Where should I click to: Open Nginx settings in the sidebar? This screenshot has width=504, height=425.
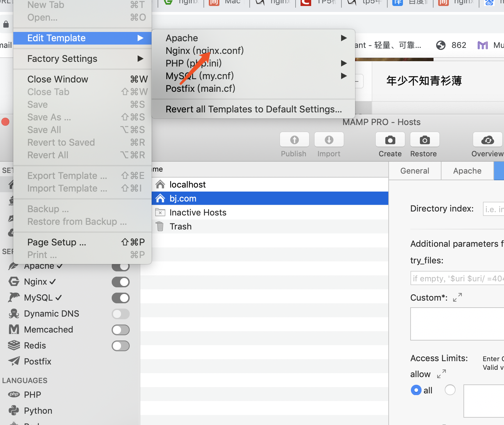pyautogui.click(x=36, y=282)
